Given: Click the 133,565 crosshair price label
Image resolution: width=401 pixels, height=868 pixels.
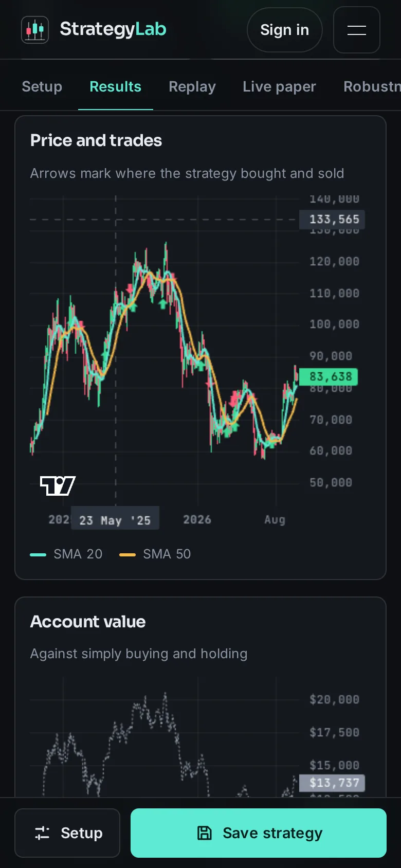Looking at the screenshot, I should [x=332, y=220].
